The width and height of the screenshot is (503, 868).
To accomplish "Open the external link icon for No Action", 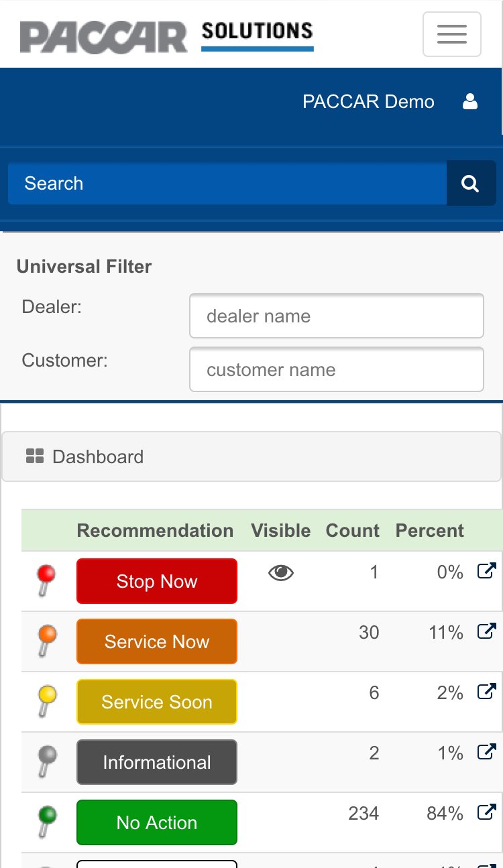I will 486,812.
